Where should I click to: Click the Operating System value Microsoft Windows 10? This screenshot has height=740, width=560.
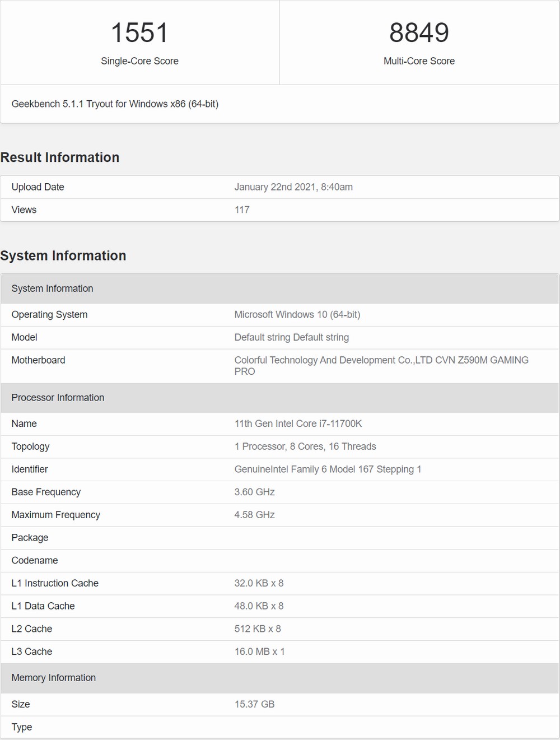coord(297,314)
